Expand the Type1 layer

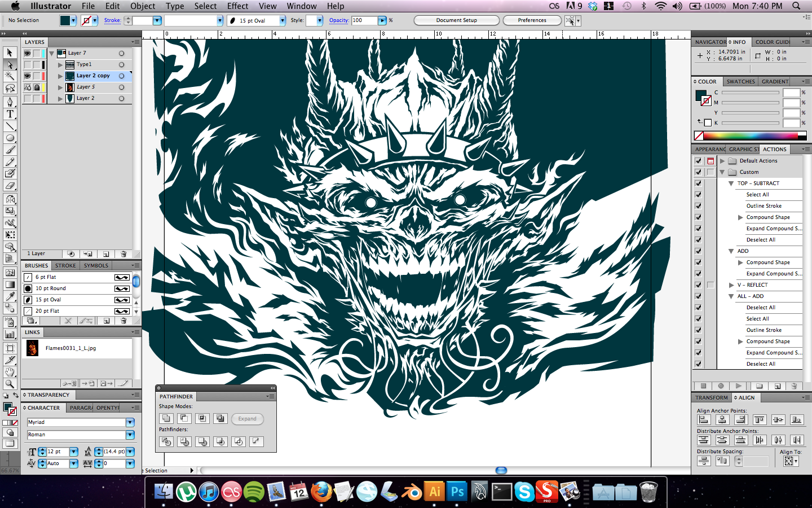[60, 64]
